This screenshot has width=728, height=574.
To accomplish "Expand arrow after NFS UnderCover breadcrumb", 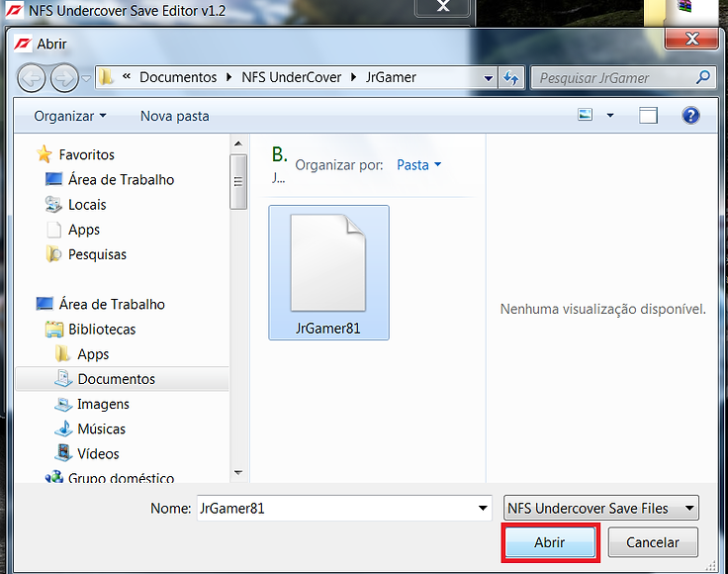I will [x=353, y=77].
